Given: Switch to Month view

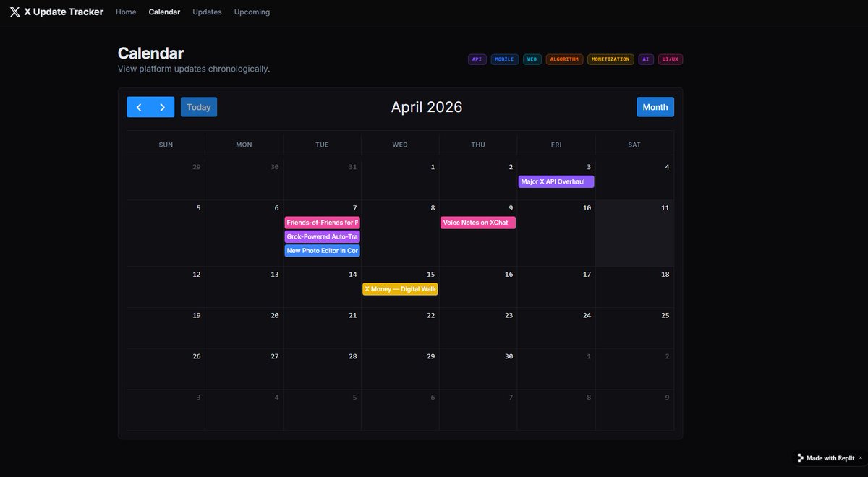Looking at the screenshot, I should click(x=655, y=107).
